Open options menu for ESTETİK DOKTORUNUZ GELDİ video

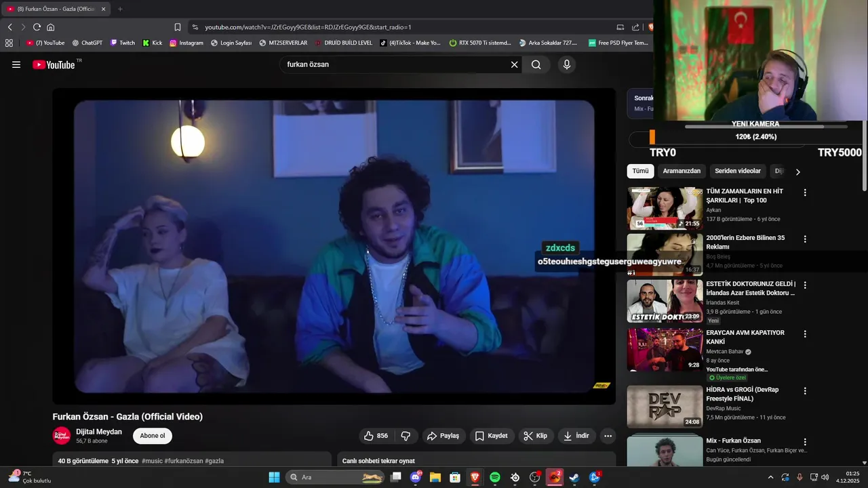[805, 285]
